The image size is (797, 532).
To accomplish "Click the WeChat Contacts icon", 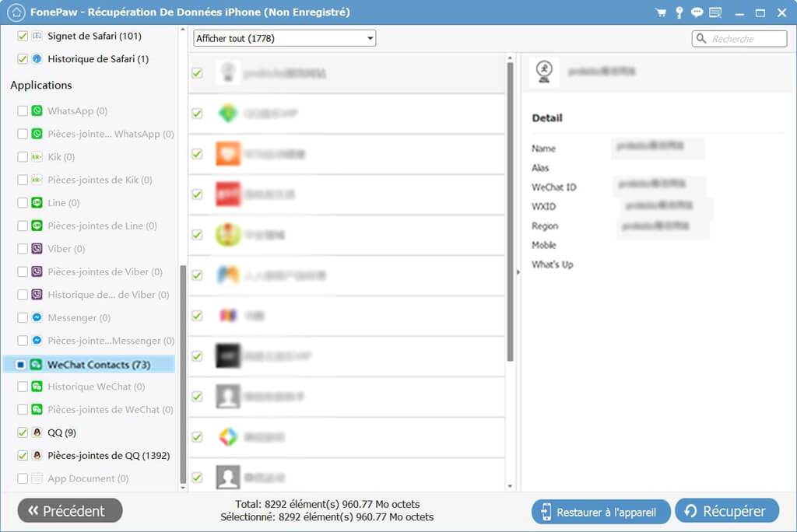I will [36, 364].
